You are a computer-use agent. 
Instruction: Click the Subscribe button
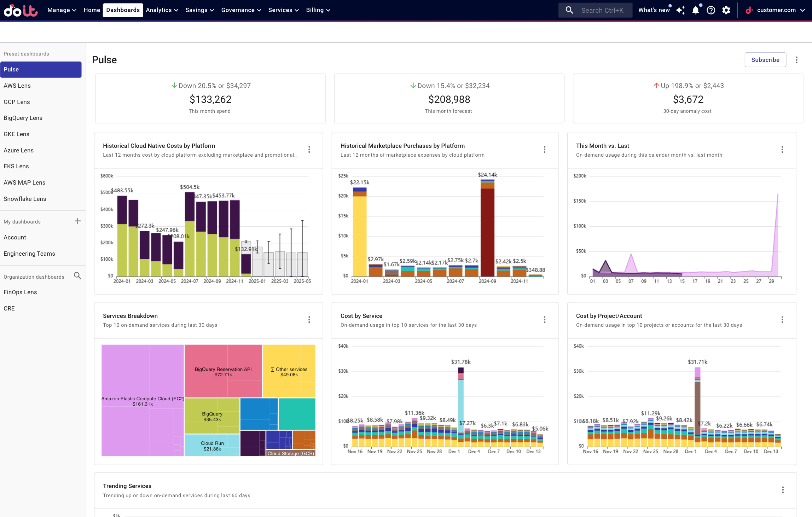coord(765,60)
